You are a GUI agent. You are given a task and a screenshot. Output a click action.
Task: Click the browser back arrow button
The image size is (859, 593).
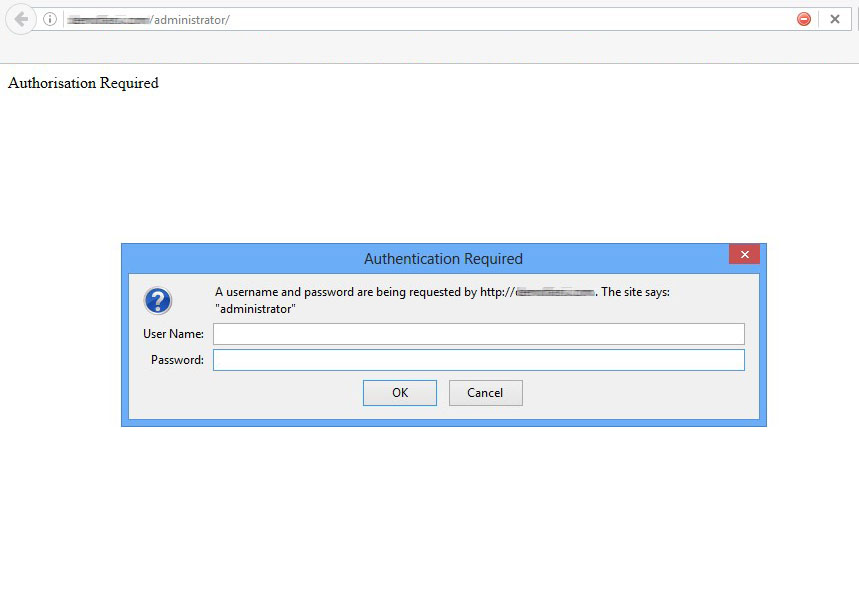(x=20, y=19)
